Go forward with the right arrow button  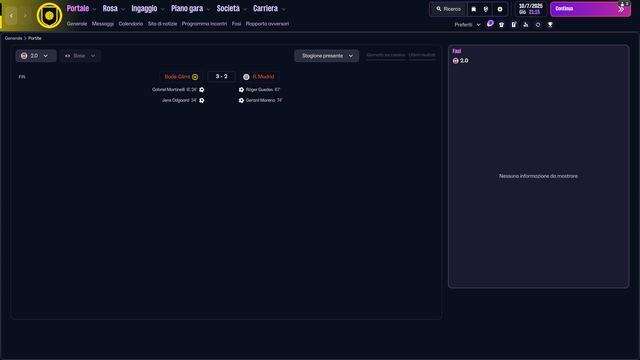(25, 16)
